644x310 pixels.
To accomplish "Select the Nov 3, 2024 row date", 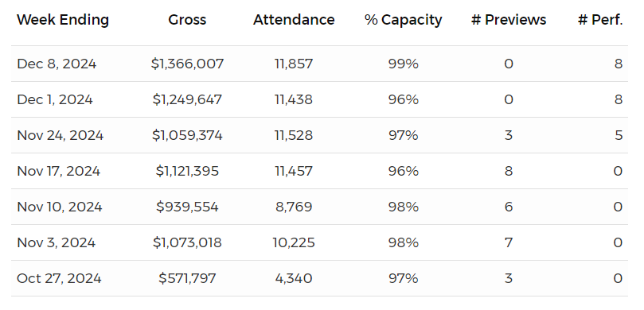I will click(x=57, y=242).
